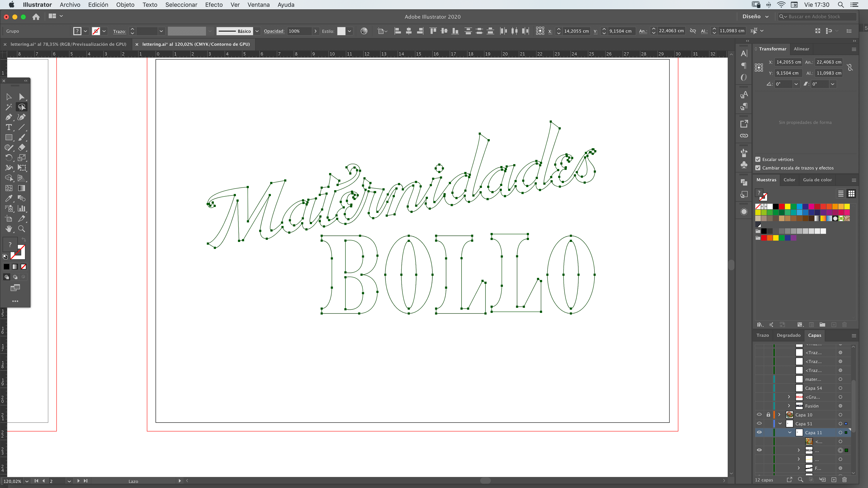This screenshot has width=868, height=488.
Task: Collapse the Capa 51 layer
Action: pyautogui.click(x=780, y=424)
